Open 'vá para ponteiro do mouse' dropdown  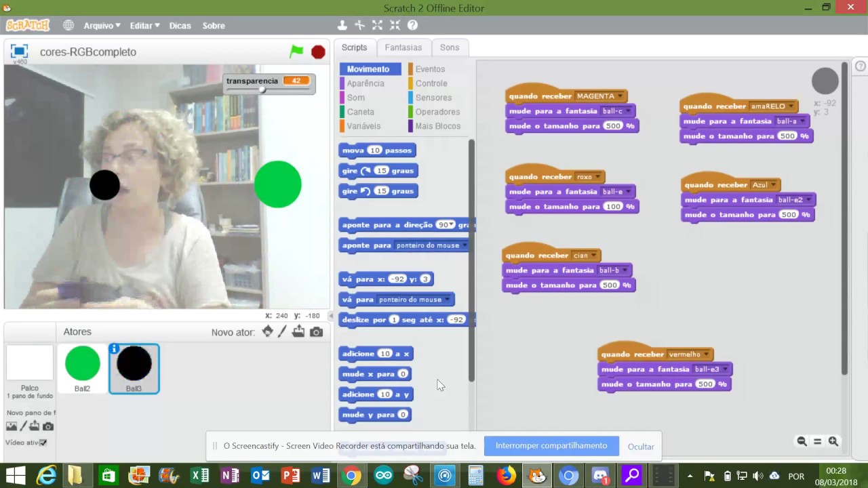tap(448, 300)
